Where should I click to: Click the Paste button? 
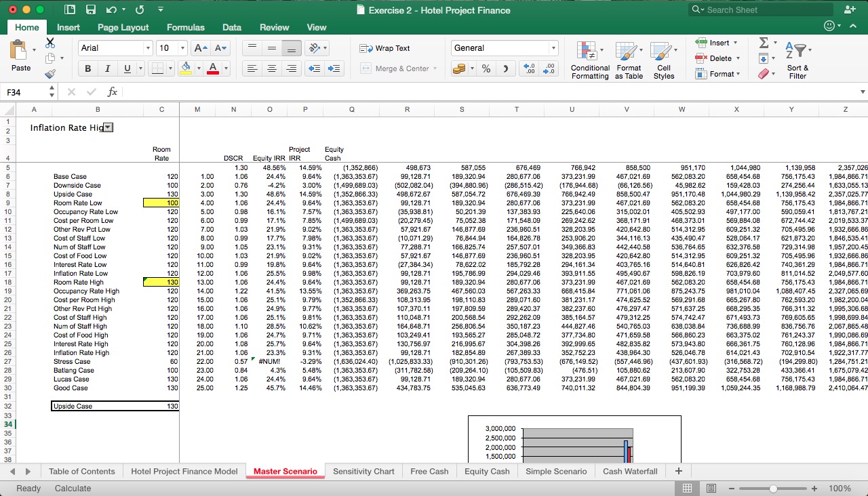pyautogui.click(x=20, y=58)
